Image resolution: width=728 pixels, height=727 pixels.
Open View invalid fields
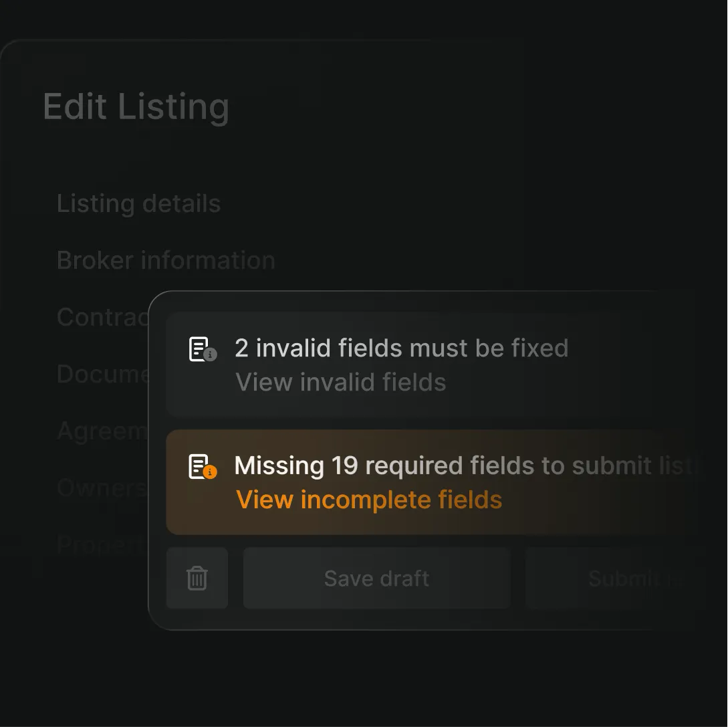tap(340, 382)
